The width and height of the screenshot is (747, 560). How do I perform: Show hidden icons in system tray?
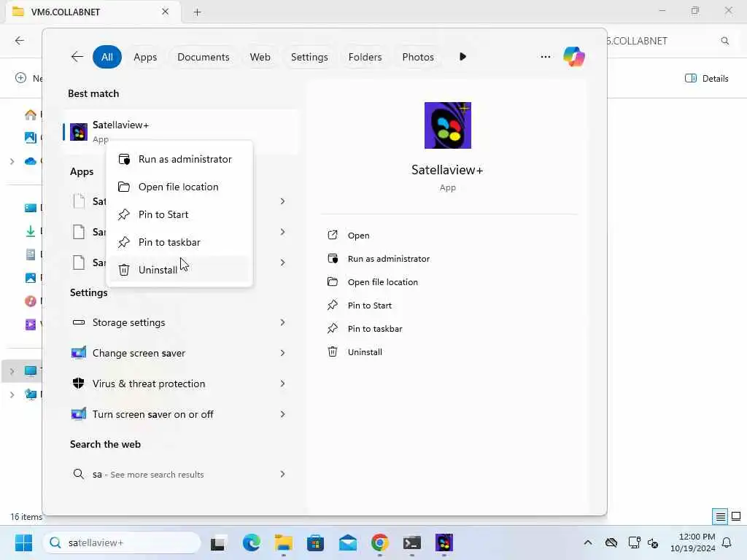click(x=588, y=542)
